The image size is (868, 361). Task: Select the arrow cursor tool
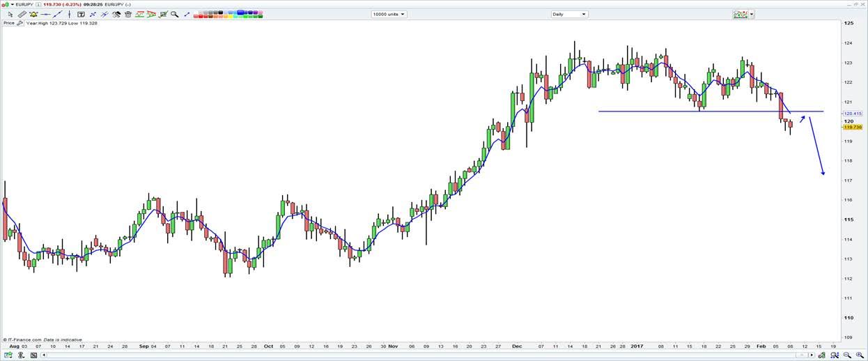click(x=10, y=14)
